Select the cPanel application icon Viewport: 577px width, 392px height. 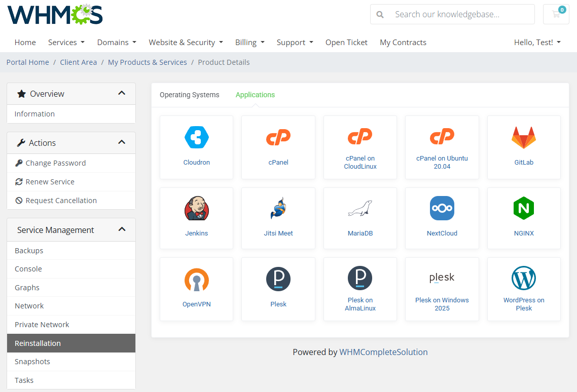pos(278,137)
